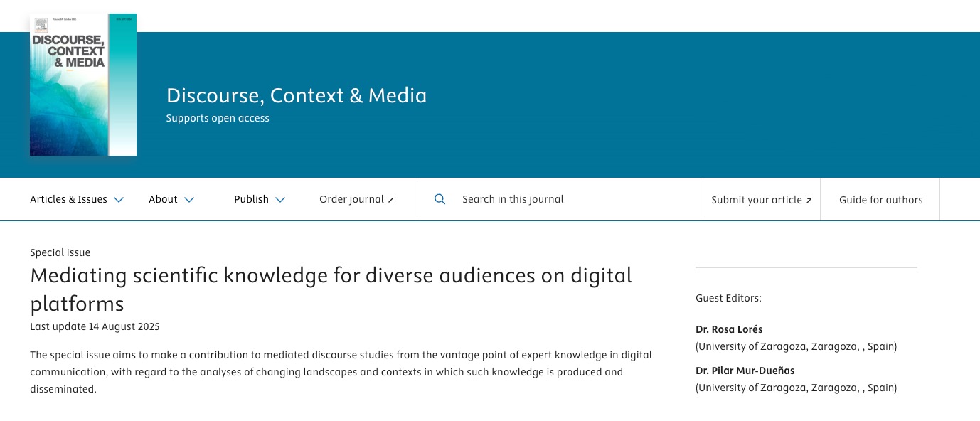The image size is (980, 421).
Task: Focus the Search in this journal field
Action: 569,200
